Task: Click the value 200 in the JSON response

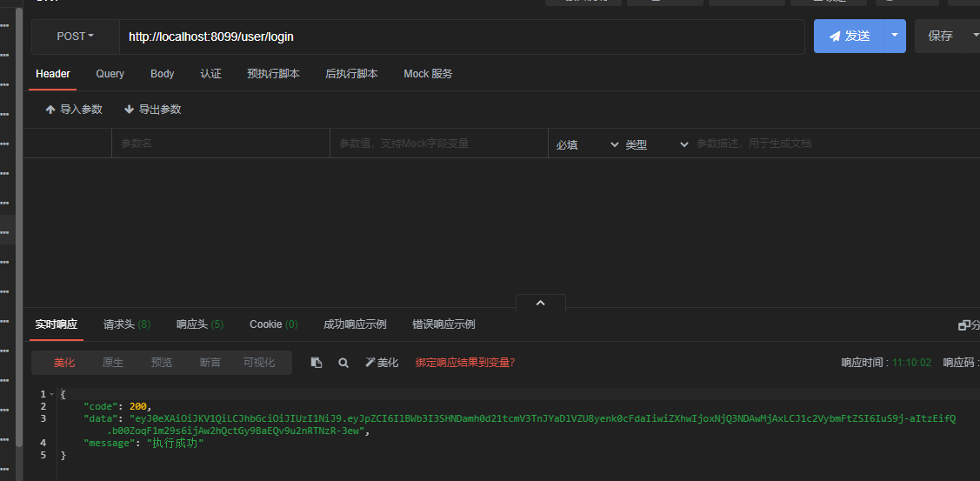Action: click(x=137, y=406)
